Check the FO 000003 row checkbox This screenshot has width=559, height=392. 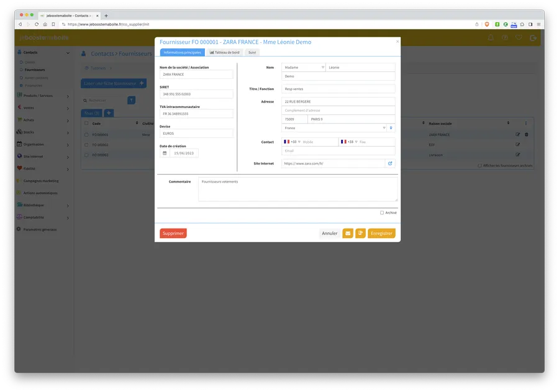pos(86,155)
